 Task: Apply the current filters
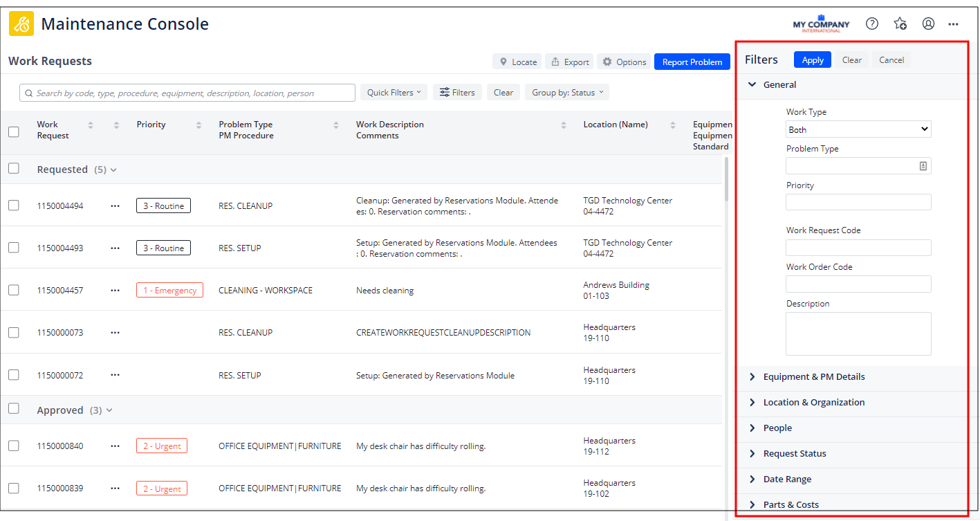[x=812, y=60]
